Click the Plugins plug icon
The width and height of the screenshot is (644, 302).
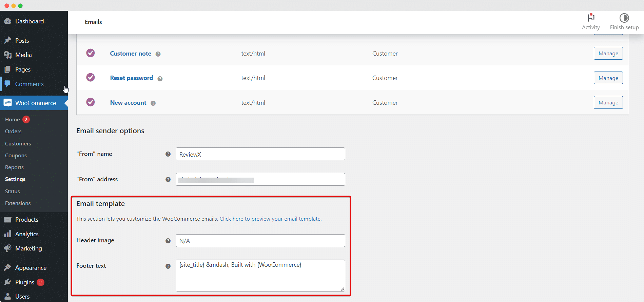point(7,282)
